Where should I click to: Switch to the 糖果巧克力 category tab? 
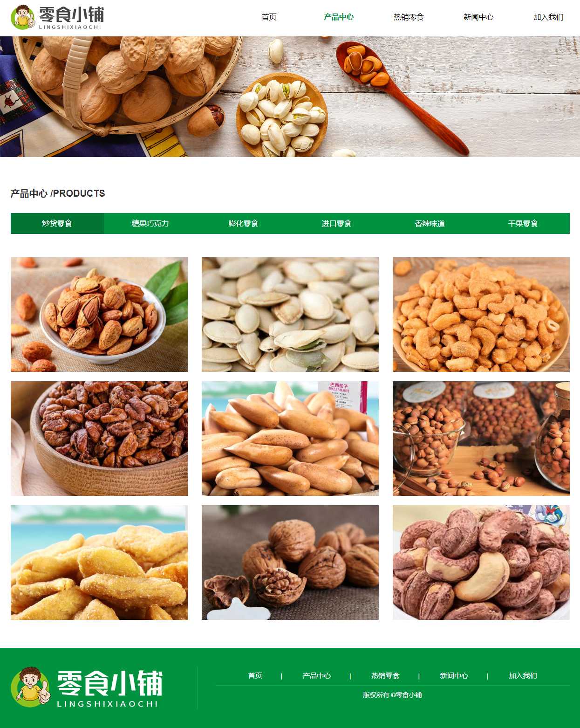pos(150,223)
